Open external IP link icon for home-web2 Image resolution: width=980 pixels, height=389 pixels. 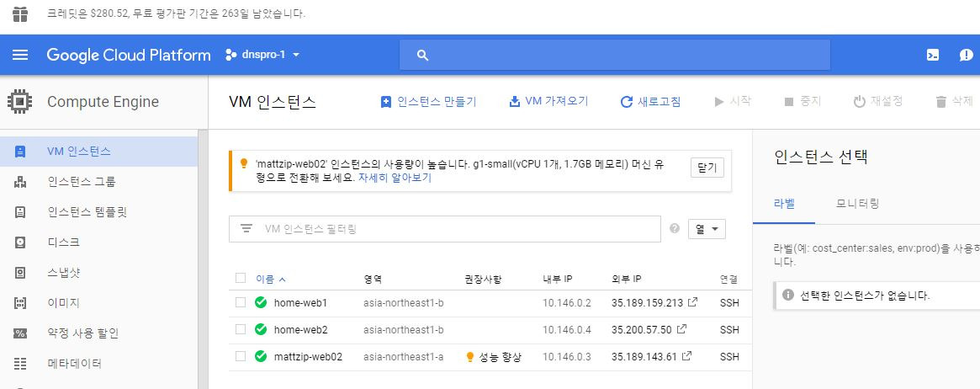(682, 329)
